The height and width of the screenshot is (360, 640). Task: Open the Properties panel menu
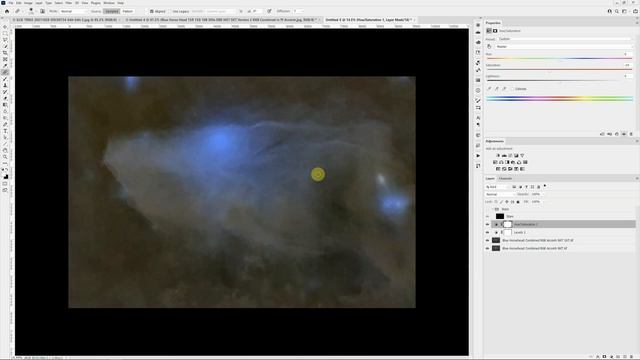tap(636, 23)
